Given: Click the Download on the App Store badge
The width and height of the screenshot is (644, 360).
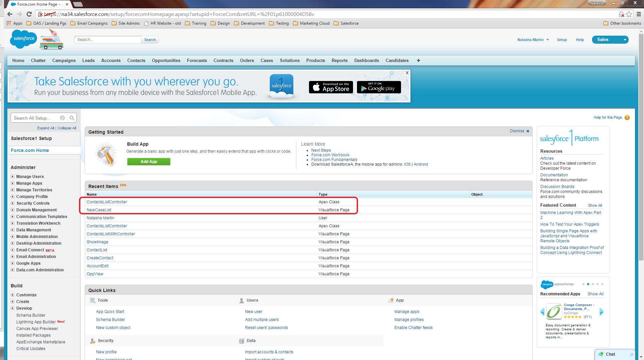Looking at the screenshot, I should (331, 87).
